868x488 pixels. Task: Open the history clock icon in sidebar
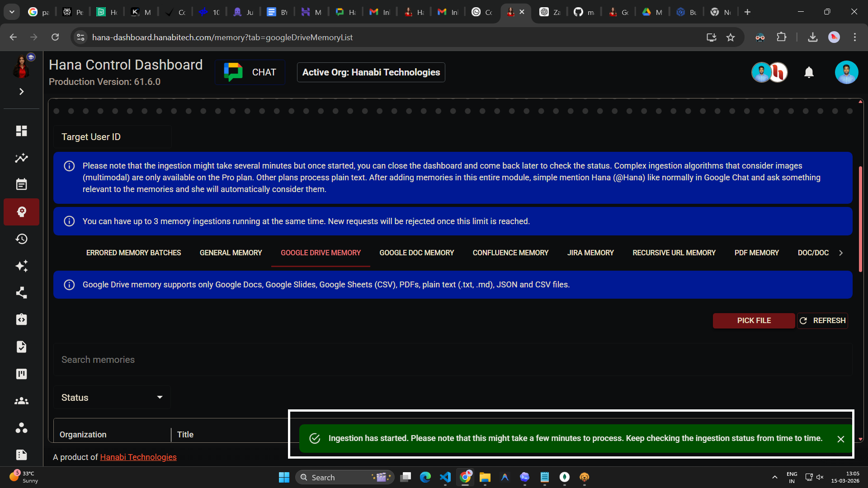[x=21, y=239]
